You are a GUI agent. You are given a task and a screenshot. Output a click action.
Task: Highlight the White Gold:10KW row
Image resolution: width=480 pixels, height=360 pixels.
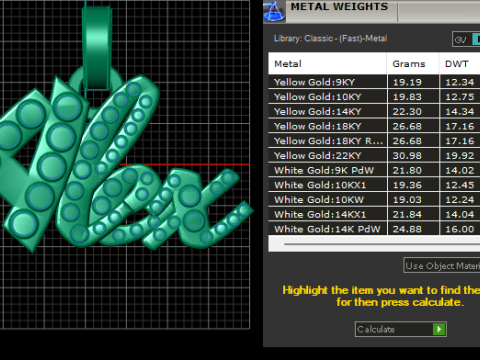[x=374, y=199]
